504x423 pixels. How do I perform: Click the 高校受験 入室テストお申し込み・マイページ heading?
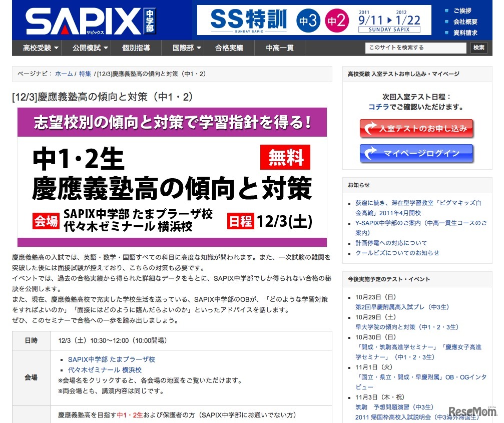click(403, 74)
